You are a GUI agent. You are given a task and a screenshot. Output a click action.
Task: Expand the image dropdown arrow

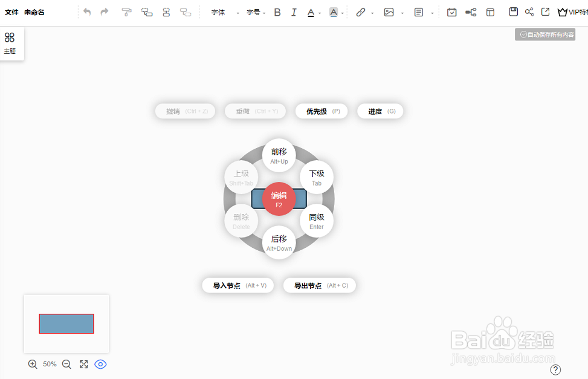coord(402,13)
